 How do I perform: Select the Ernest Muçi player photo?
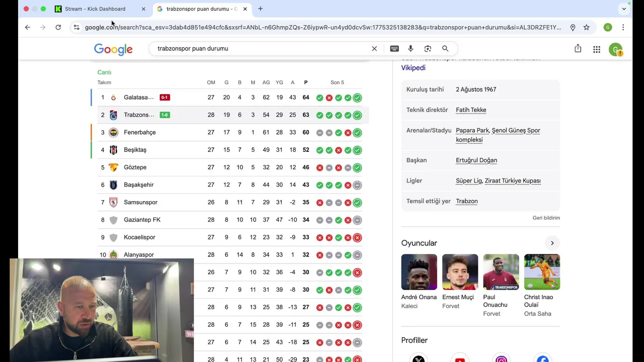(x=460, y=272)
